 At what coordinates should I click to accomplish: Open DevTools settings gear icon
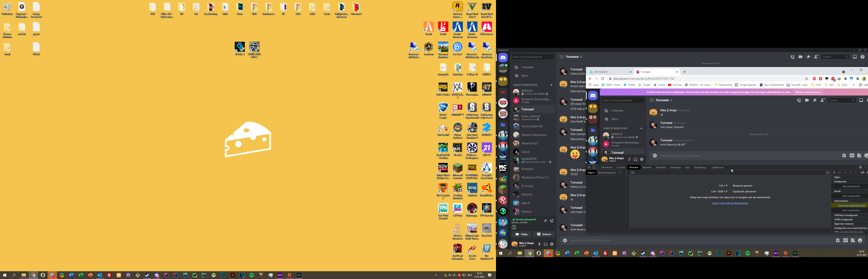[x=860, y=167]
